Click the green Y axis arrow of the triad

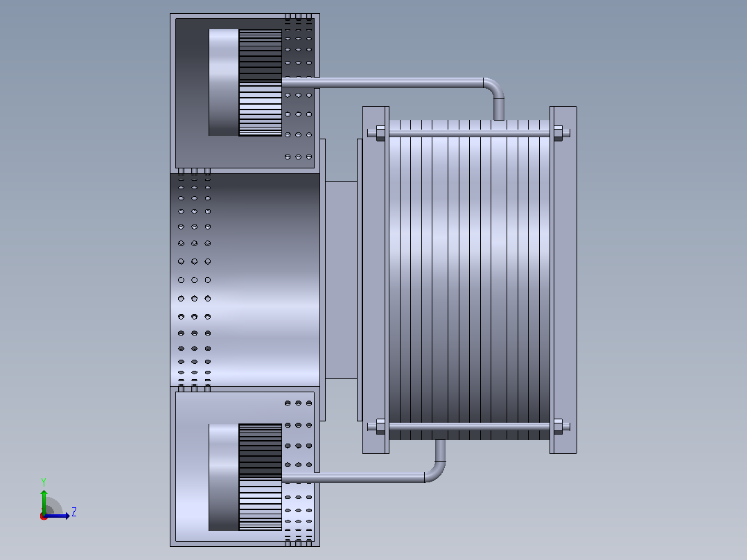(x=44, y=501)
